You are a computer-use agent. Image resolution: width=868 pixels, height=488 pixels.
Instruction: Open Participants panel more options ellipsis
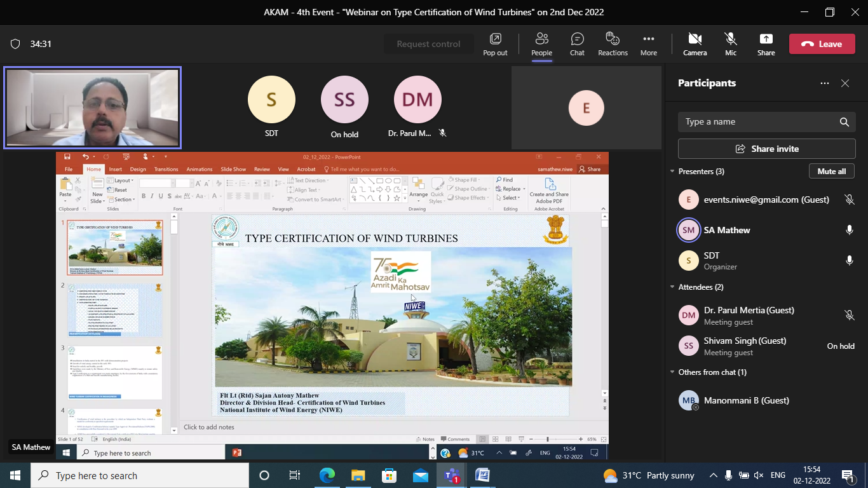(825, 83)
